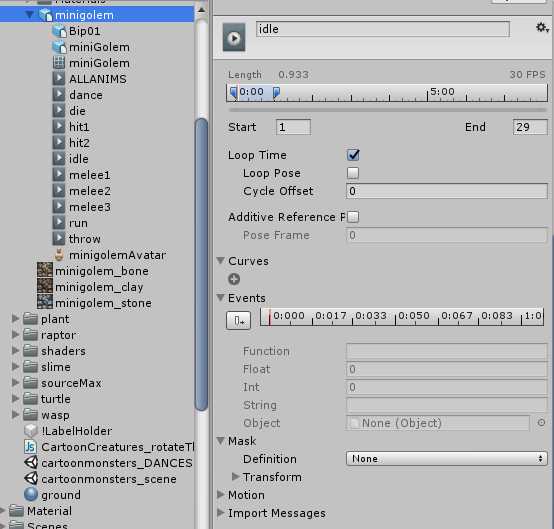
Task: Expand the turtle folder
Action: tap(15, 399)
